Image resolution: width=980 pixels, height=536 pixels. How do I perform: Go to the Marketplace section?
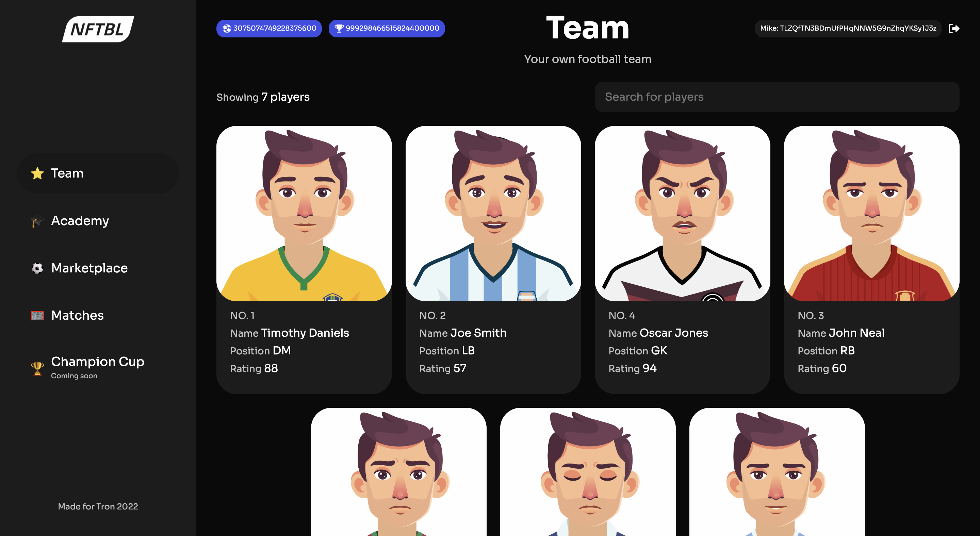click(x=89, y=268)
